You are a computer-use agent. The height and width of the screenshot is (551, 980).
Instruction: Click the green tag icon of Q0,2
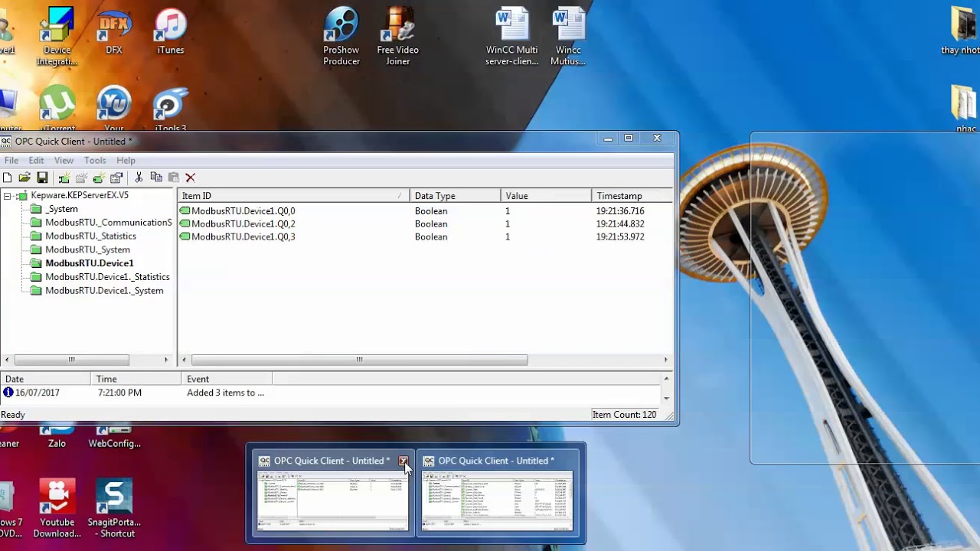pos(185,224)
